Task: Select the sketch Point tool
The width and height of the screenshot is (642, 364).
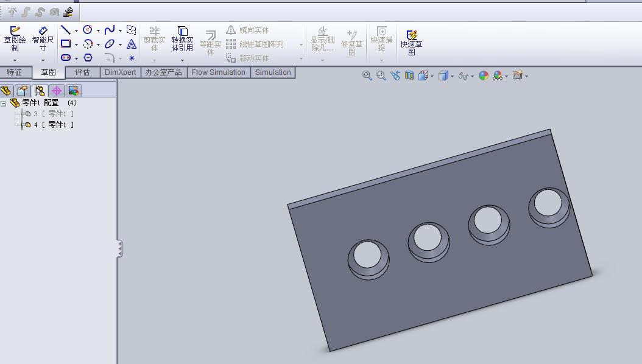Action: (132, 58)
